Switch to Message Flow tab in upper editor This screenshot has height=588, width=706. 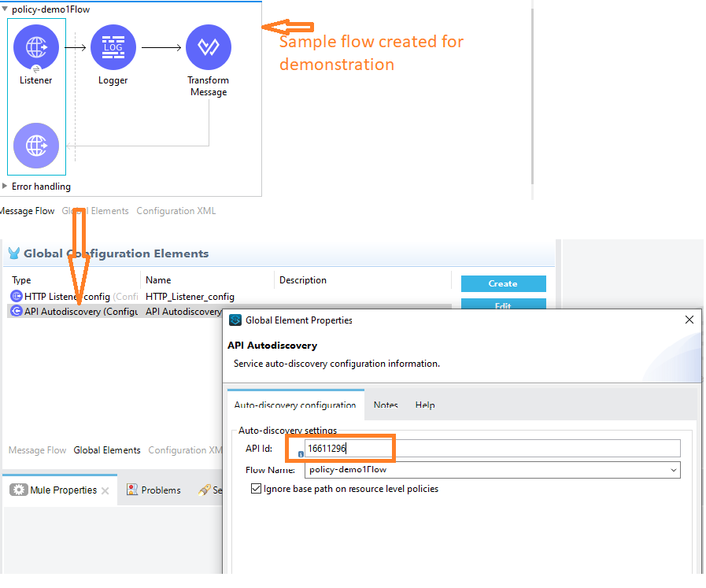tap(27, 211)
